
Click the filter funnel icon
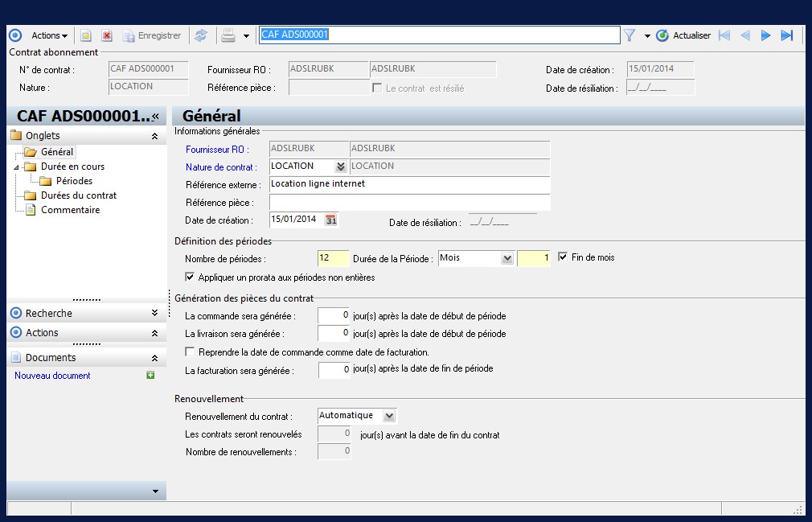pos(630,35)
